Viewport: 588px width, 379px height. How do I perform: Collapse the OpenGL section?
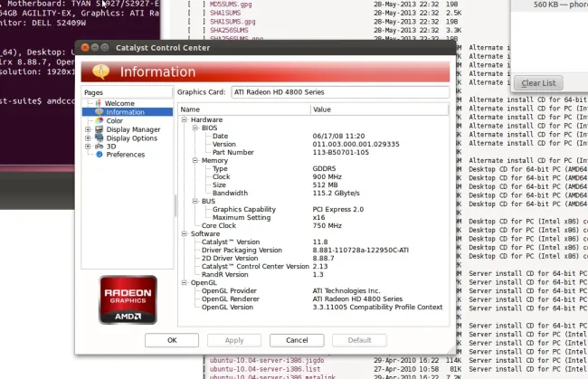pos(185,282)
